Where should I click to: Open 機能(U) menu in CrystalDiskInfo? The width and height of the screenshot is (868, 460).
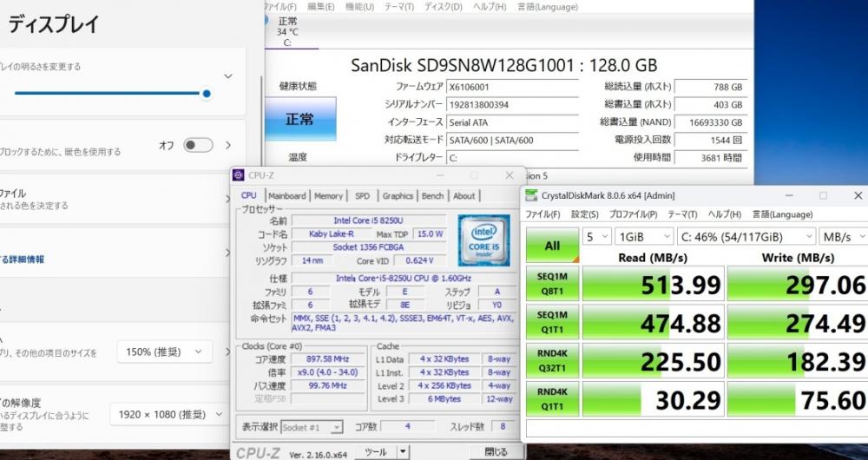360,7
